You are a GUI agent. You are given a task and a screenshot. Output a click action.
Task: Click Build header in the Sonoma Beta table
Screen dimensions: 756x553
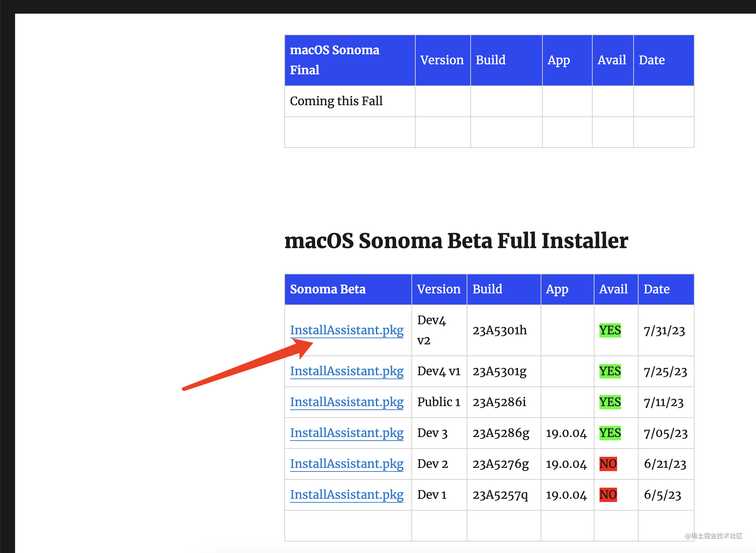[487, 289]
